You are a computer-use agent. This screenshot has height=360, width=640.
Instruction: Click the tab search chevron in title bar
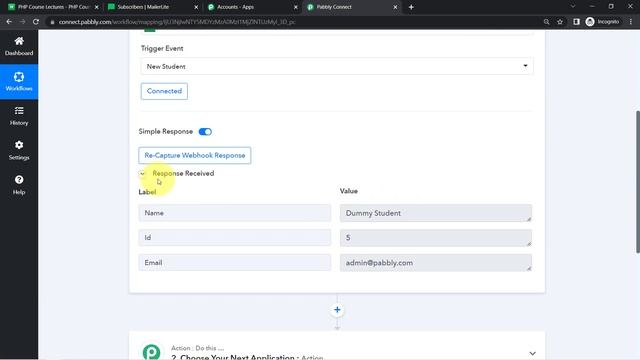(x=573, y=7)
